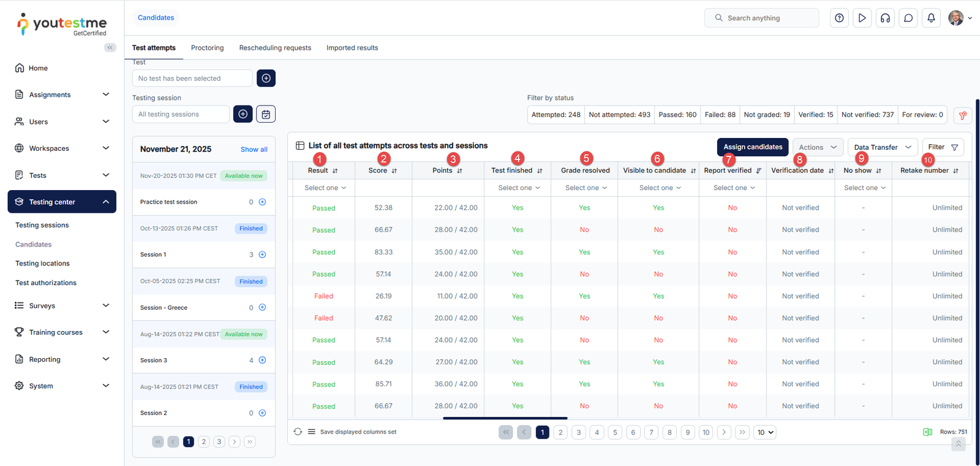Image resolution: width=980 pixels, height=466 pixels.
Task: Click the refresh icon below the table
Action: pos(298,432)
